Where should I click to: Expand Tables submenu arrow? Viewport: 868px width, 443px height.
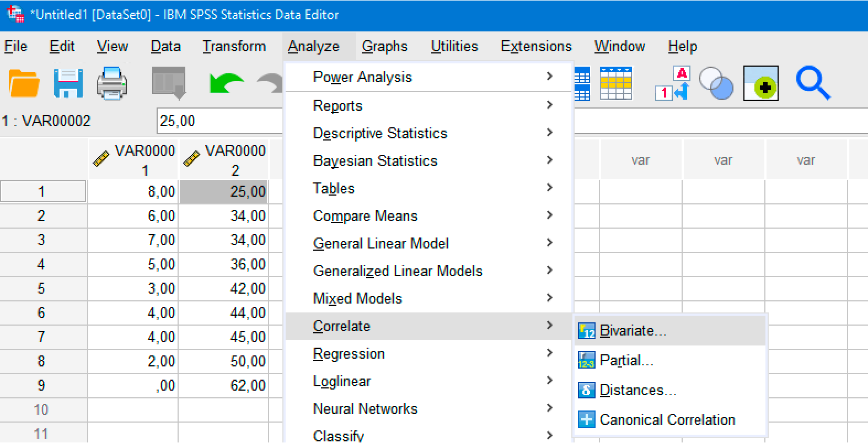tap(549, 187)
